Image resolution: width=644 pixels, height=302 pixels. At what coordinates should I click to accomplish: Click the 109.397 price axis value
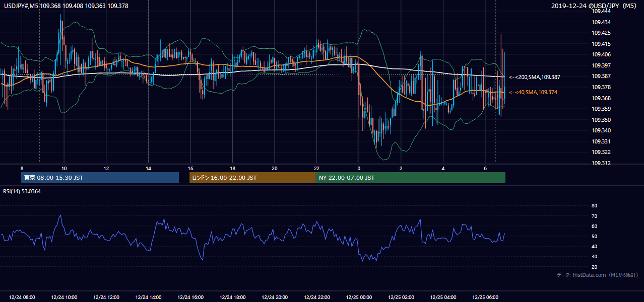point(601,65)
